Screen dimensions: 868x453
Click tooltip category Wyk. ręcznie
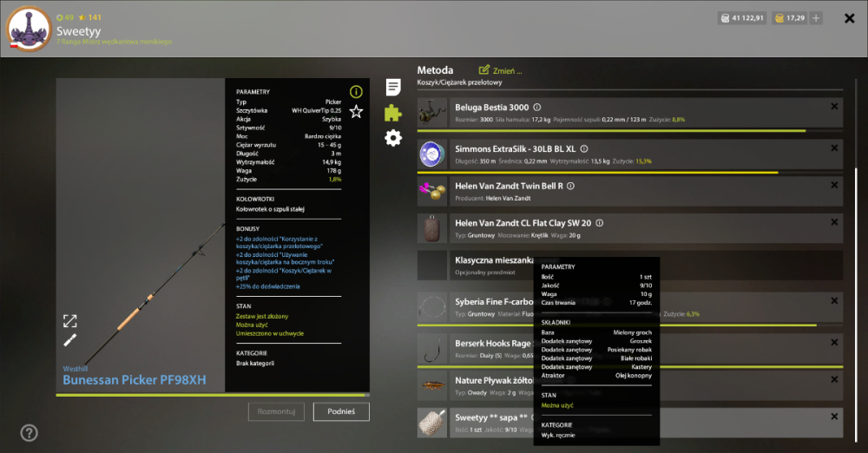click(x=558, y=436)
